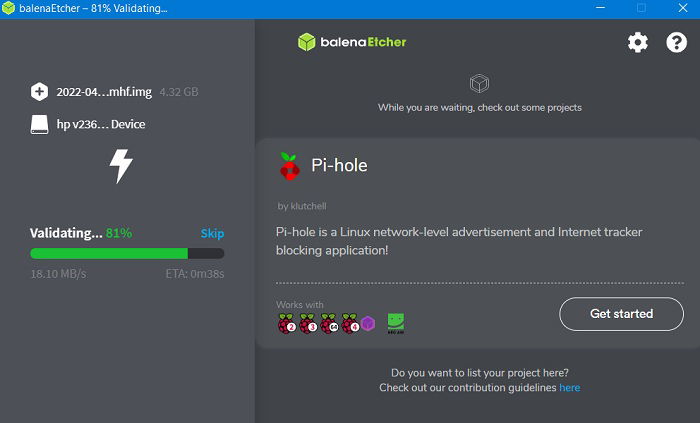Click the Pi-hole project title
The image size is (700, 423).
tap(339, 166)
